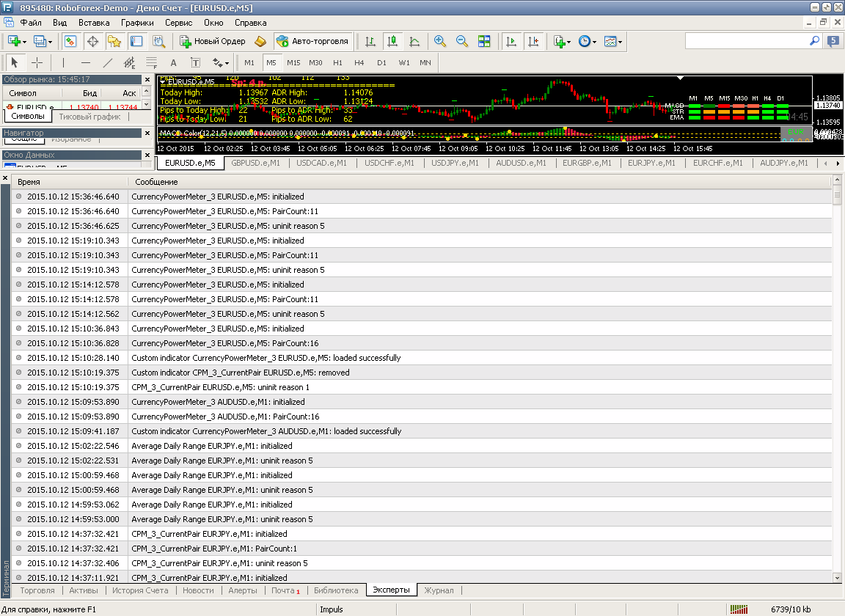Viewport: 845px width, 616px height.
Task: Open the Графики menu
Action: pos(137,23)
